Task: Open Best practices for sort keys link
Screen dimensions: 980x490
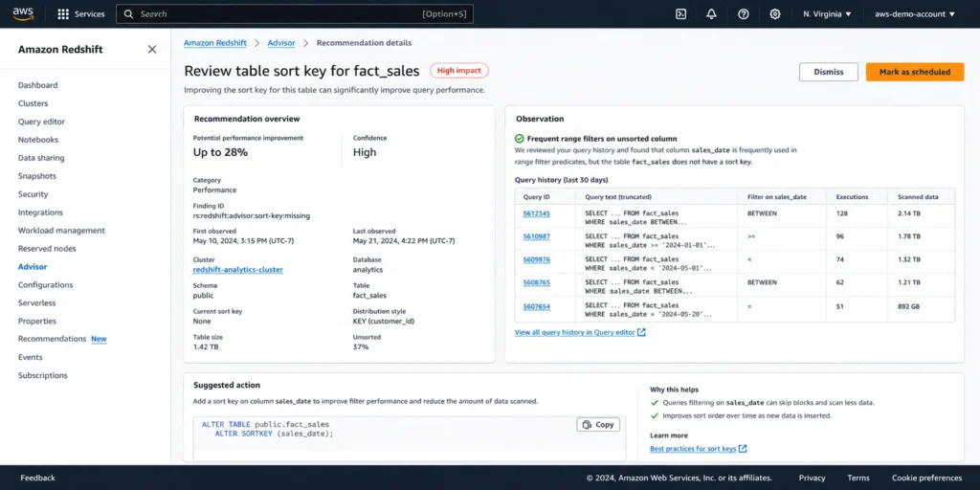Action: pos(693,449)
